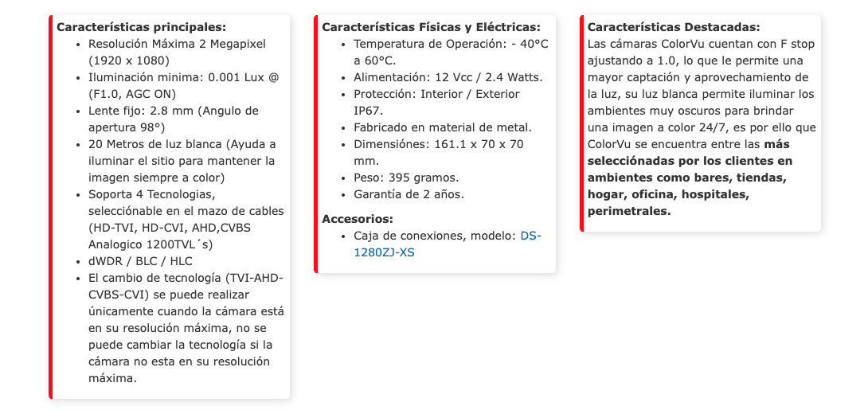This screenshot has width=868, height=410.
Task: Click the "Soporta 4 Tecnologias" list item
Action: pos(151,194)
